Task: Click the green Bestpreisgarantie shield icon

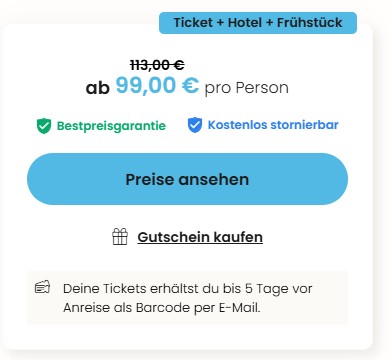Action: click(x=44, y=126)
